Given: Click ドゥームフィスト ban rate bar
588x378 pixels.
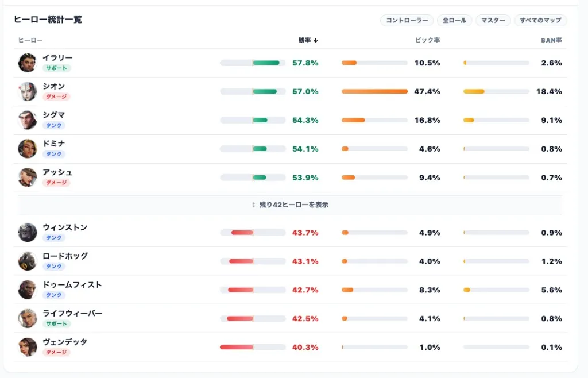Looking at the screenshot, I should tap(496, 290).
